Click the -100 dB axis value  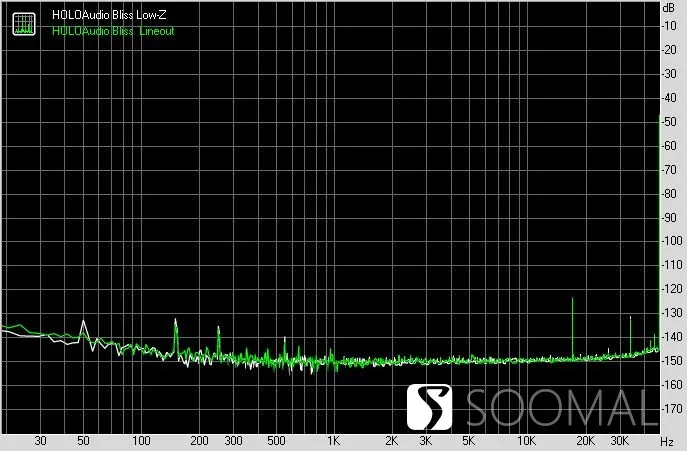coord(671,241)
